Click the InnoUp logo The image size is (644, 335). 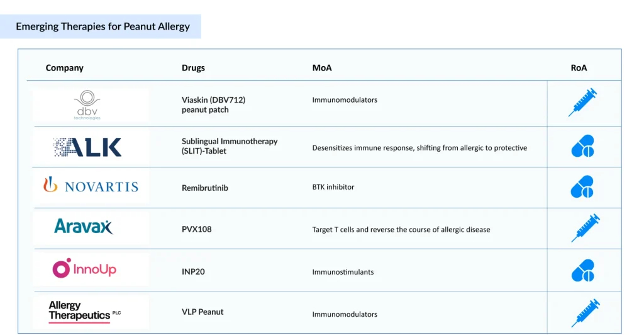pos(84,269)
